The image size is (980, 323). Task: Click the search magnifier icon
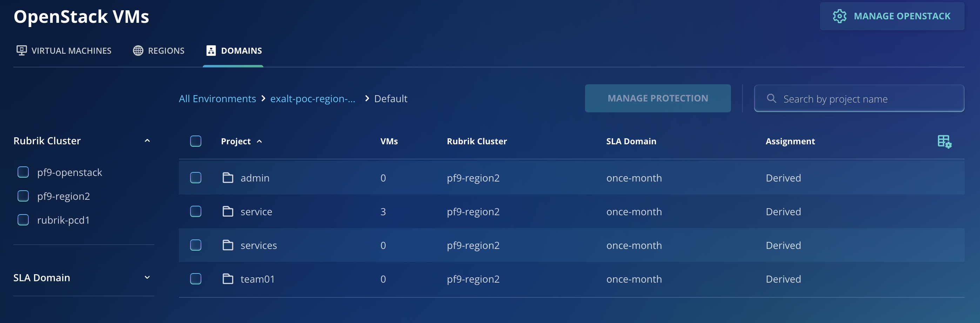point(771,99)
